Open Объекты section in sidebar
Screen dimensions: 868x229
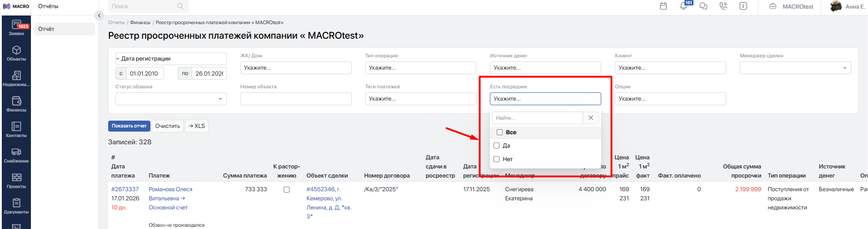pos(16,53)
